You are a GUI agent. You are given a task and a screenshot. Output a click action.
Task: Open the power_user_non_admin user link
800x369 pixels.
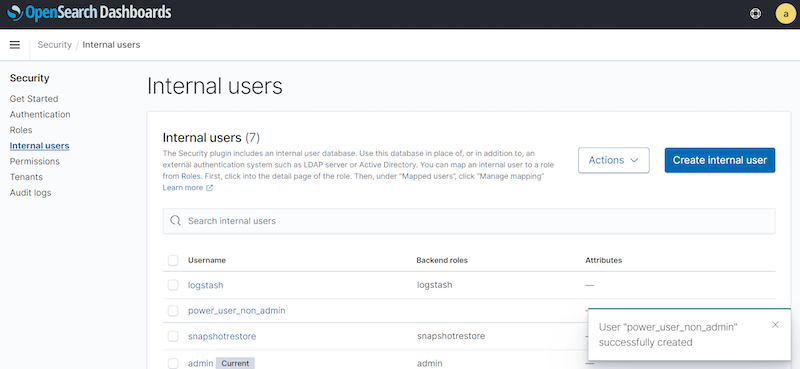click(x=237, y=310)
